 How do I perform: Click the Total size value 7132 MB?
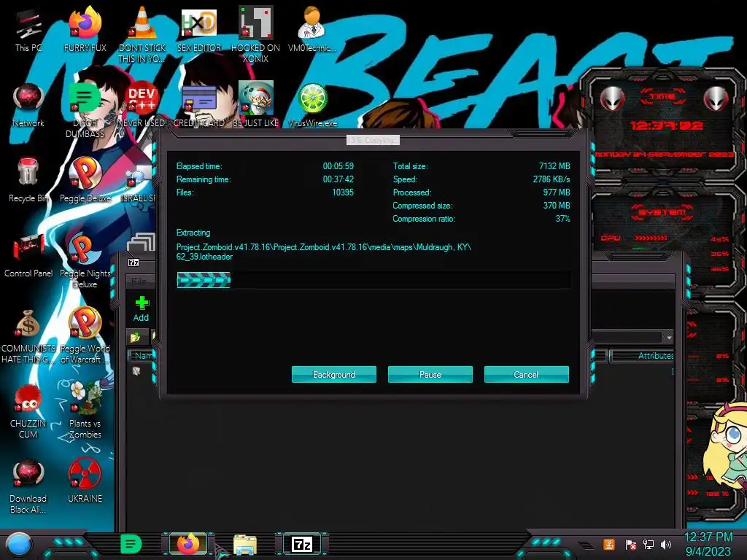[x=554, y=166]
